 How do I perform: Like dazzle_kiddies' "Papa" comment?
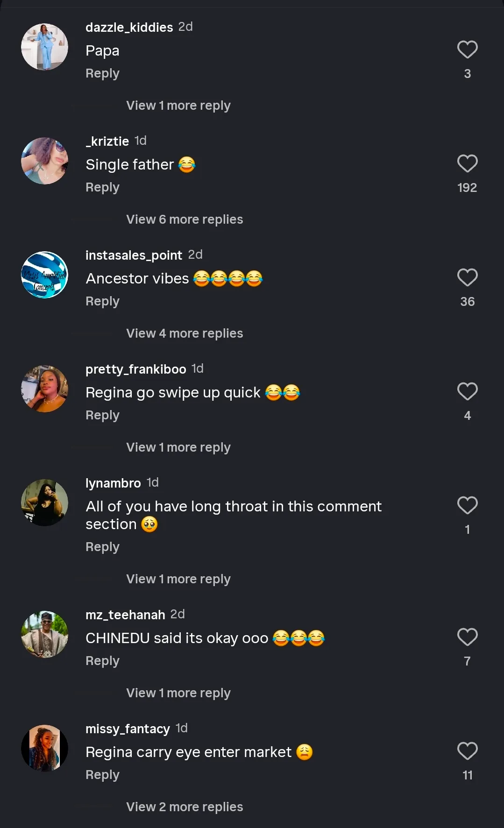(467, 50)
